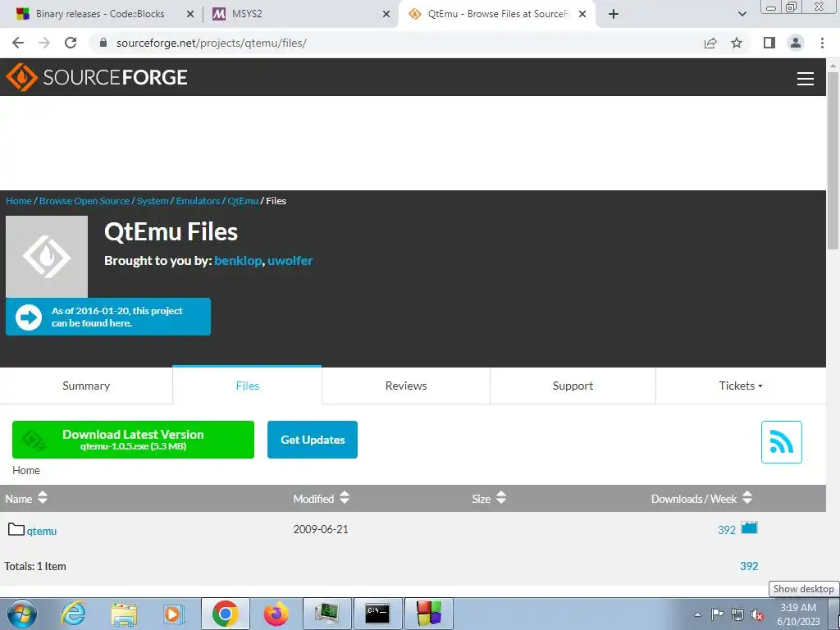Viewport: 840px width, 630px height.
Task: Reload the page
Action: (71, 43)
